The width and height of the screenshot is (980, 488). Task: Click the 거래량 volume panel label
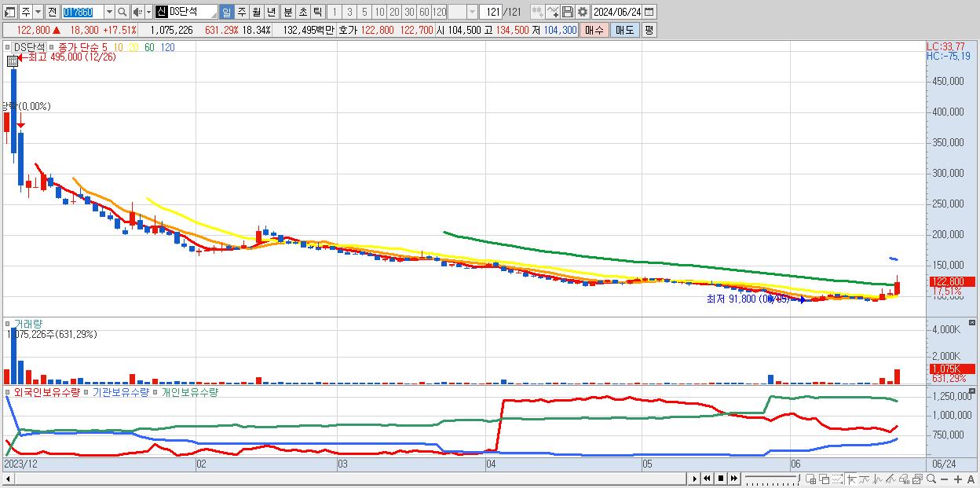point(27,323)
